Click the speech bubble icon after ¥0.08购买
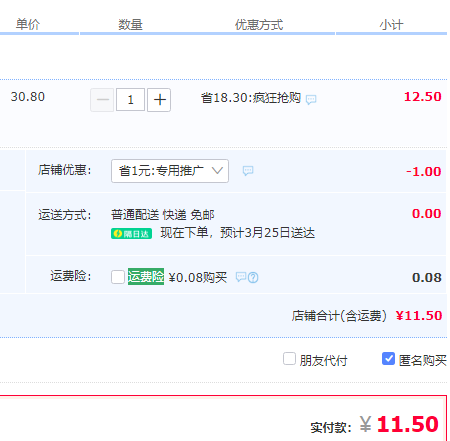The image size is (450, 441). tap(241, 277)
